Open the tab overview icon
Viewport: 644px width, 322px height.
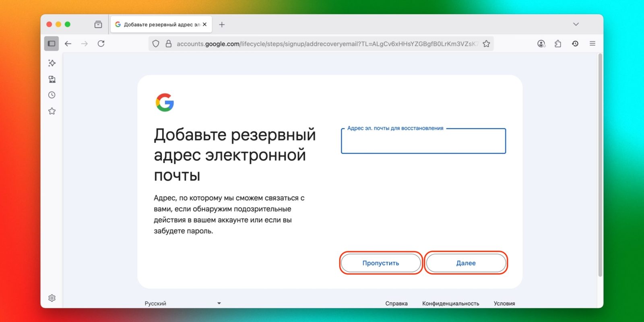coord(98,25)
